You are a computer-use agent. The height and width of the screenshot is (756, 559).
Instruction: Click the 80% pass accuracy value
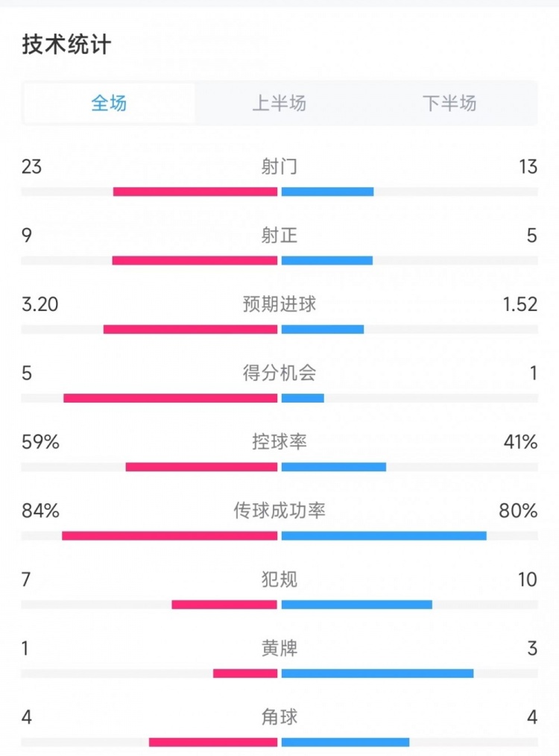[518, 511]
